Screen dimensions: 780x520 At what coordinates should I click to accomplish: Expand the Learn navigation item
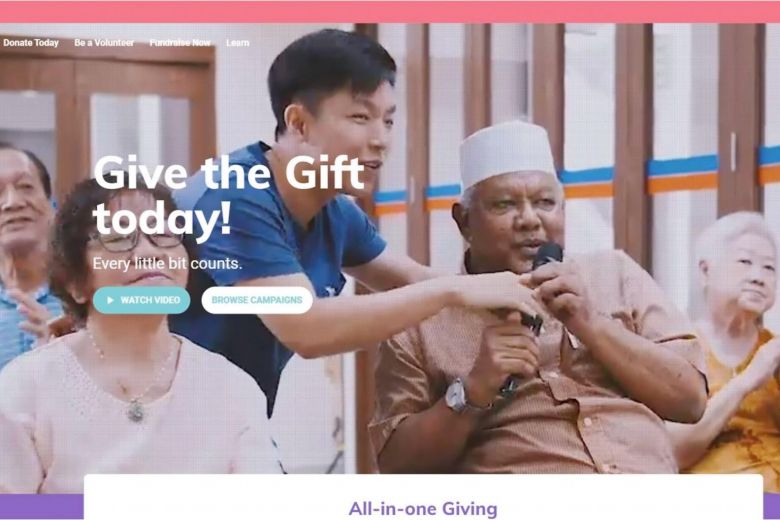point(237,43)
